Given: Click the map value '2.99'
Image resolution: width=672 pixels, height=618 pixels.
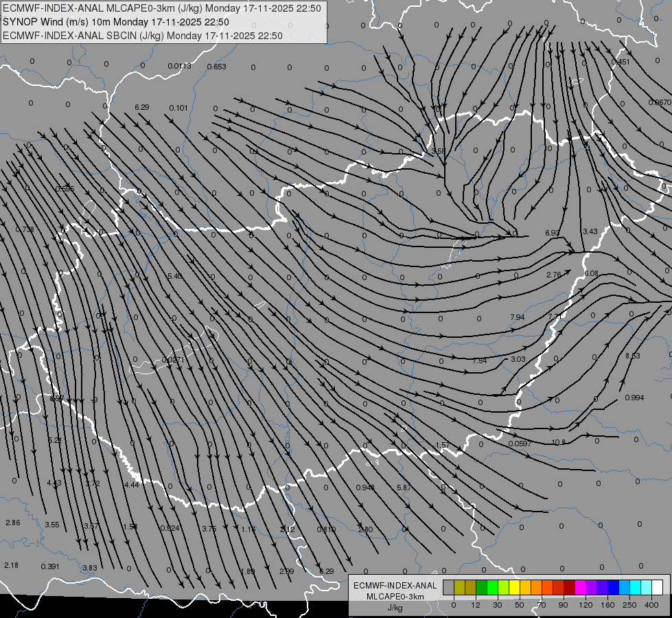Looking at the screenshot, I should click(x=287, y=571).
